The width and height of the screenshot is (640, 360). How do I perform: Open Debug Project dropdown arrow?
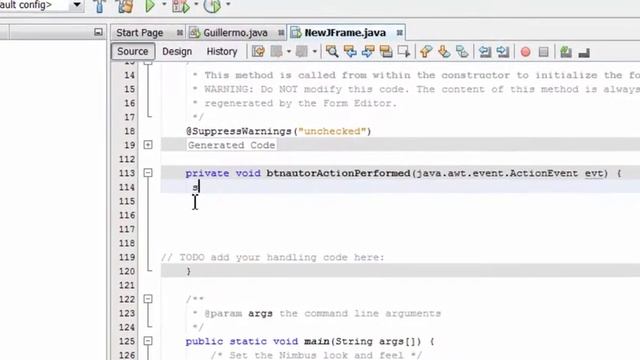(196, 4)
